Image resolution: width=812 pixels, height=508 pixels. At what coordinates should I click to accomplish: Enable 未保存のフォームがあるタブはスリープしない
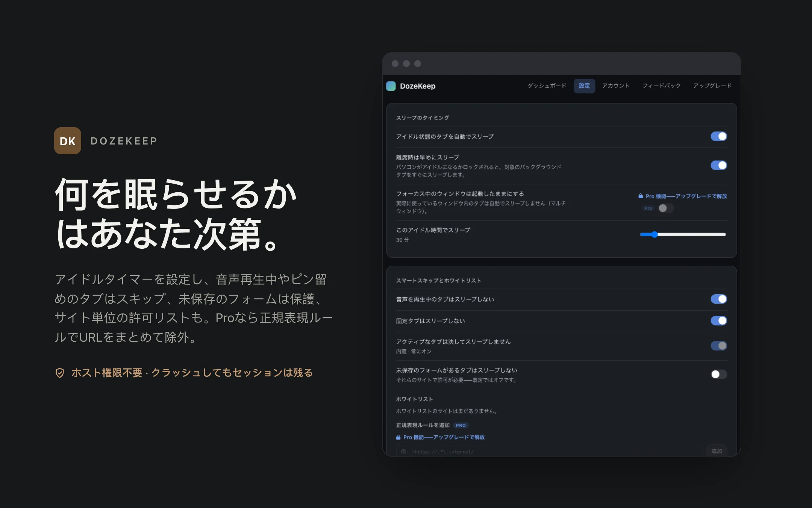[719, 374]
